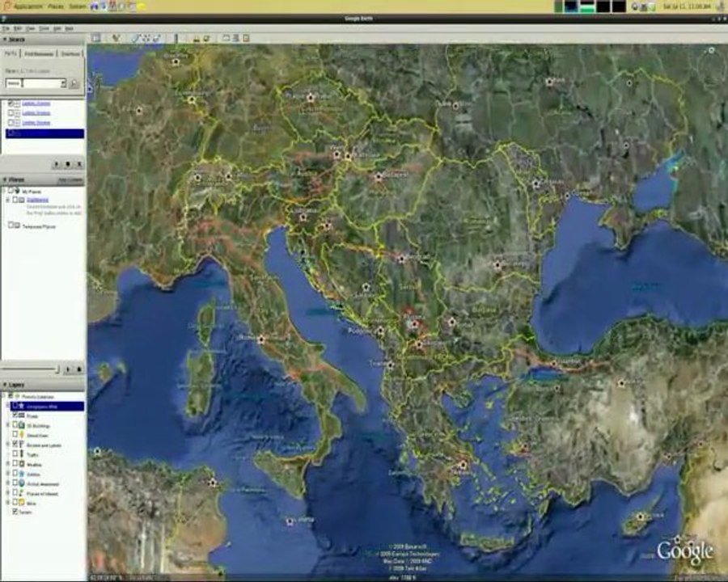This screenshot has height=582, width=728.
Task: Expand the 3D Buildings layer node
Action: pyautogui.click(x=8, y=425)
